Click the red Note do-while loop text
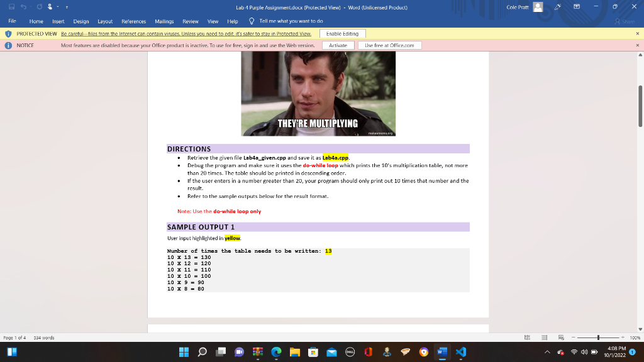 pyautogui.click(x=219, y=211)
